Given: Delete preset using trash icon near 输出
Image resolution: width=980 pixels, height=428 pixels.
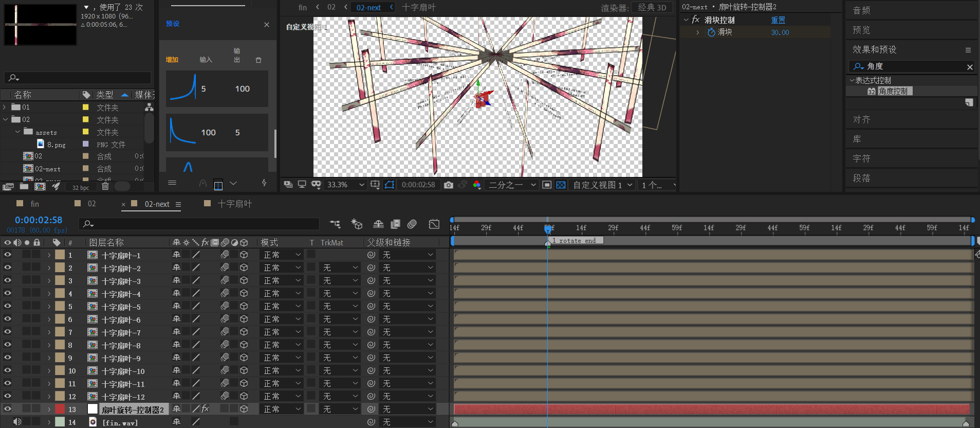Looking at the screenshot, I should [258, 60].
